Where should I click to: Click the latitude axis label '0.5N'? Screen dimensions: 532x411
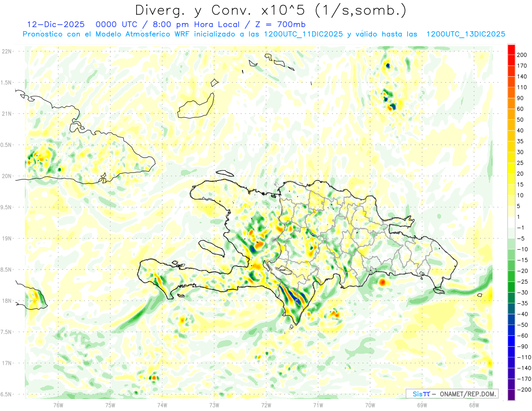point(7,145)
